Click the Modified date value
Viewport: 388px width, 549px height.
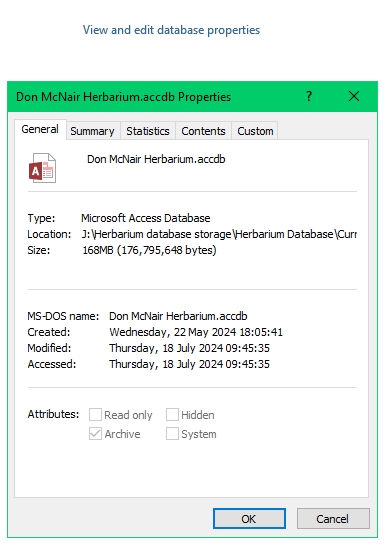click(x=189, y=348)
